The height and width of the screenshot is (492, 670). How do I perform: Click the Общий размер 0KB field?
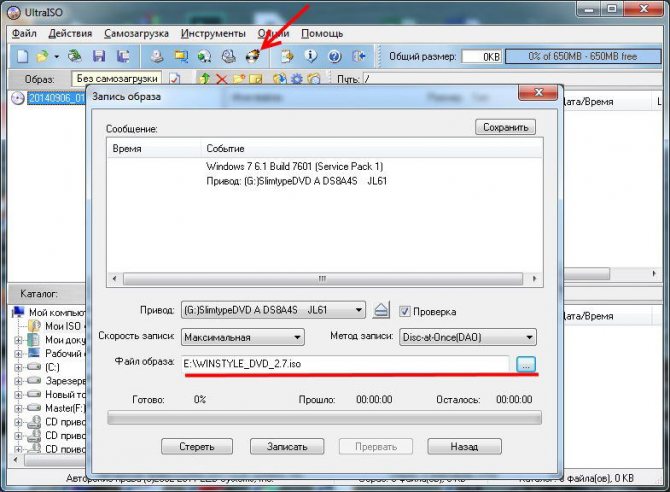[482, 56]
